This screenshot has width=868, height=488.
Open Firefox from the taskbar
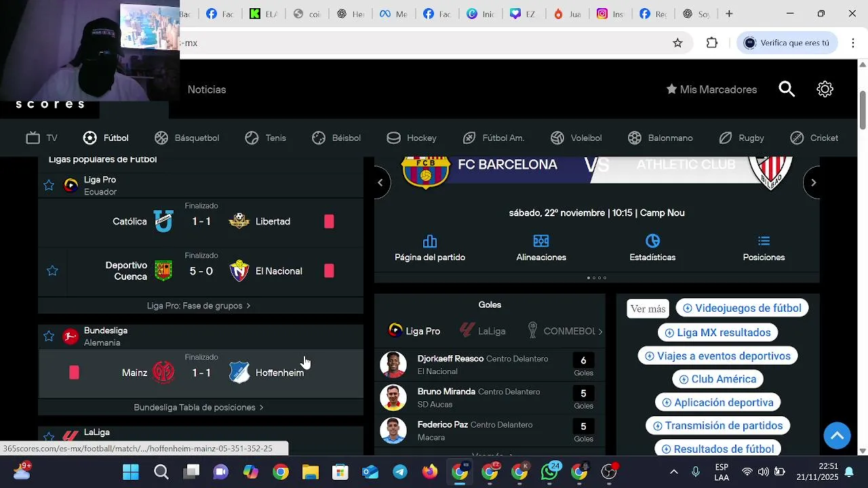[430, 472]
